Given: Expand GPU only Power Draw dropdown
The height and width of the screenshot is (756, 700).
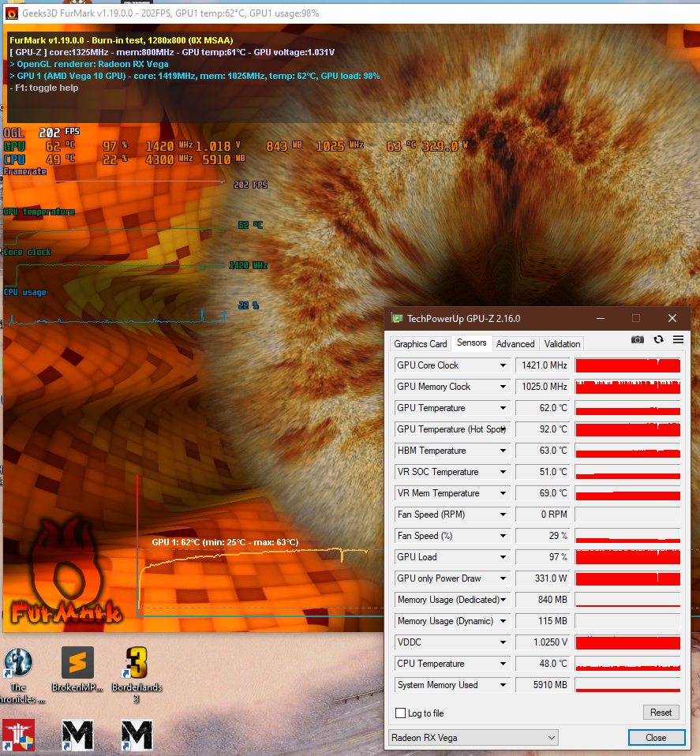Looking at the screenshot, I should 503,578.
